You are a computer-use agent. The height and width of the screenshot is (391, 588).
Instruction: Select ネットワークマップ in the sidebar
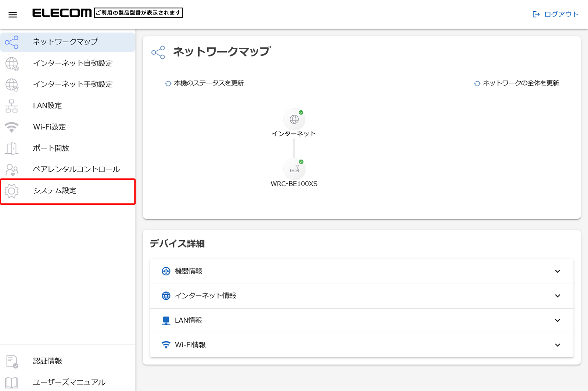point(65,42)
